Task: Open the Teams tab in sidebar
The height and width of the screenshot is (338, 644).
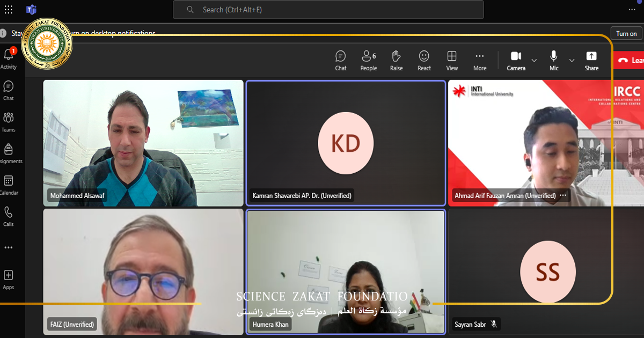Action: coord(9,121)
